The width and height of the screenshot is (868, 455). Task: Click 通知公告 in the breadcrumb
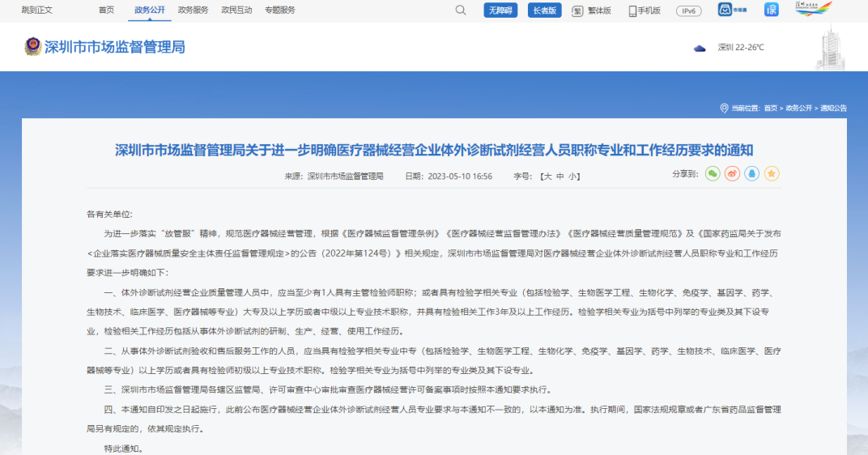click(x=833, y=108)
